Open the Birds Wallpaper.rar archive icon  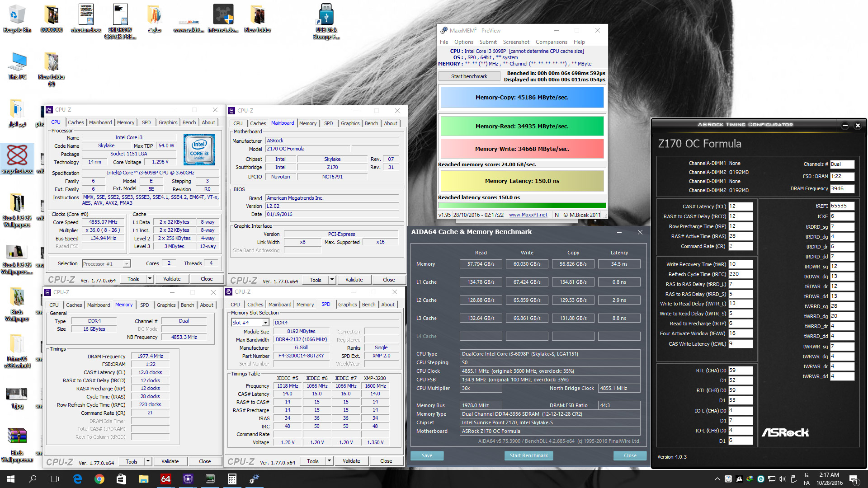click(17, 445)
